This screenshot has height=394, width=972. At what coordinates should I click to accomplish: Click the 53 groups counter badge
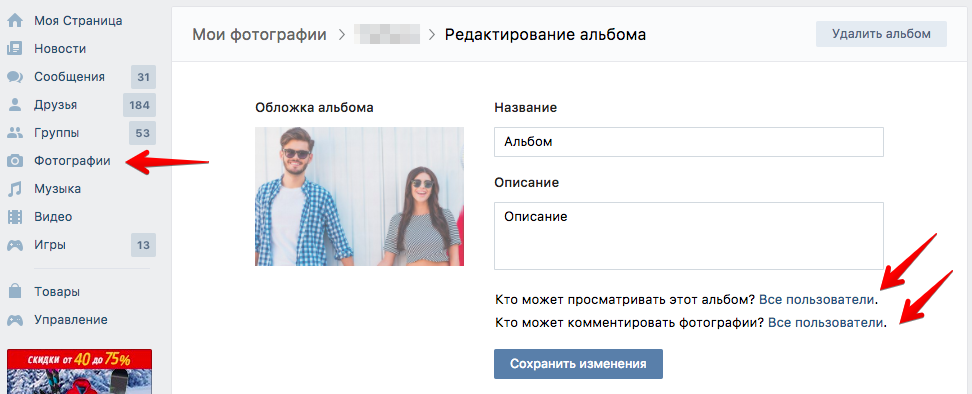point(143,133)
